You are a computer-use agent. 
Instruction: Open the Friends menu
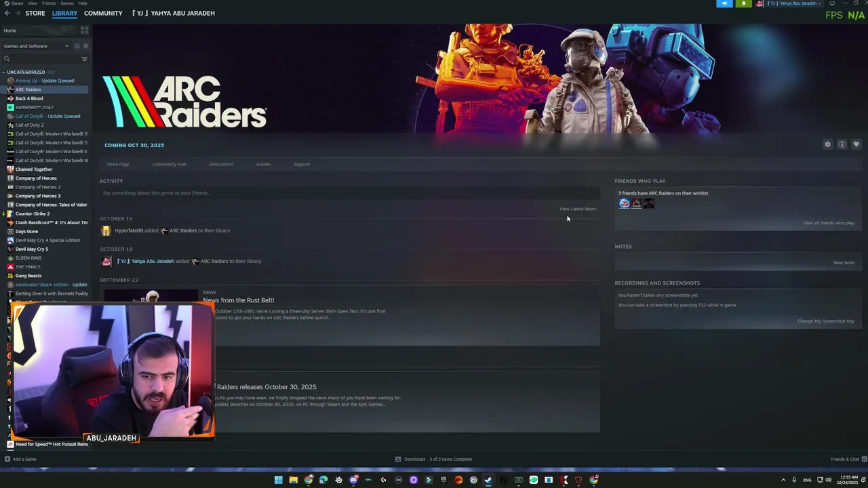(49, 3)
